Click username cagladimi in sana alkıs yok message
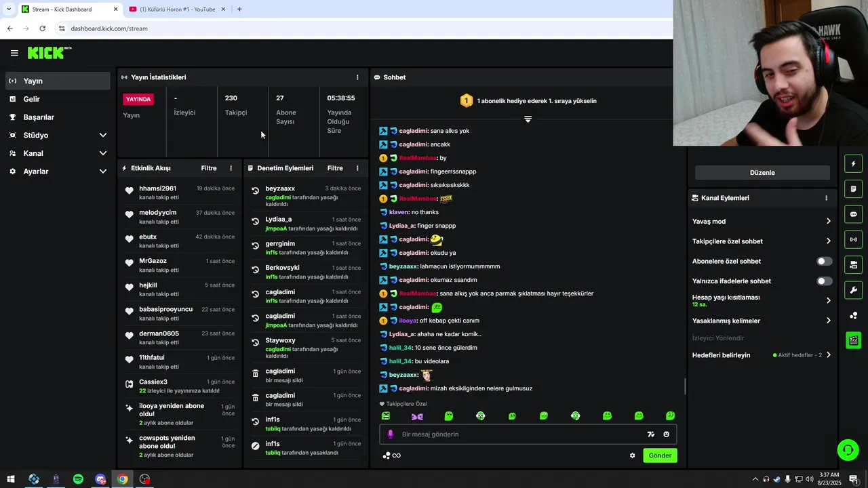The height and width of the screenshot is (488, 868). pyautogui.click(x=413, y=131)
